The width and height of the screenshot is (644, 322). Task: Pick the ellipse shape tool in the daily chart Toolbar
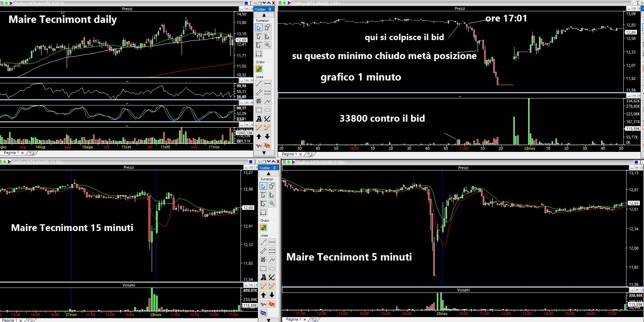pos(268,110)
